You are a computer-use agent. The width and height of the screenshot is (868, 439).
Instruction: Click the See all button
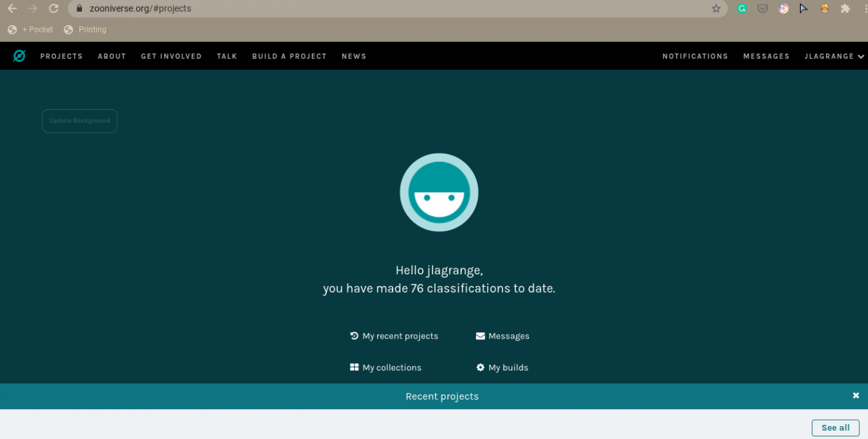click(835, 427)
